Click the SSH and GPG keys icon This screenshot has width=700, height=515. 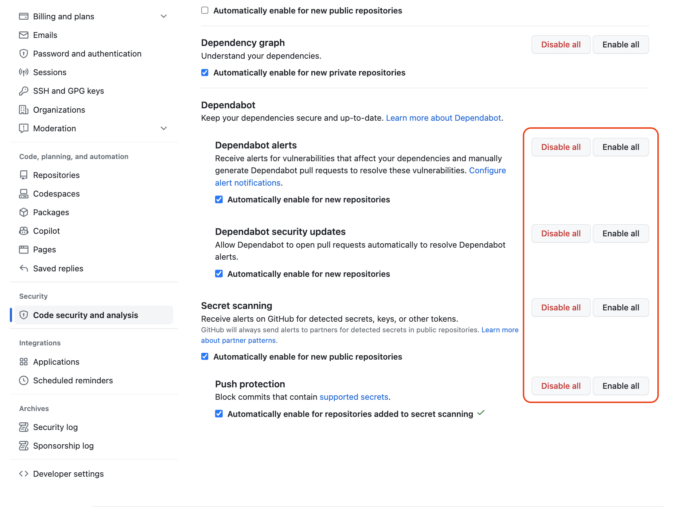[x=24, y=91]
